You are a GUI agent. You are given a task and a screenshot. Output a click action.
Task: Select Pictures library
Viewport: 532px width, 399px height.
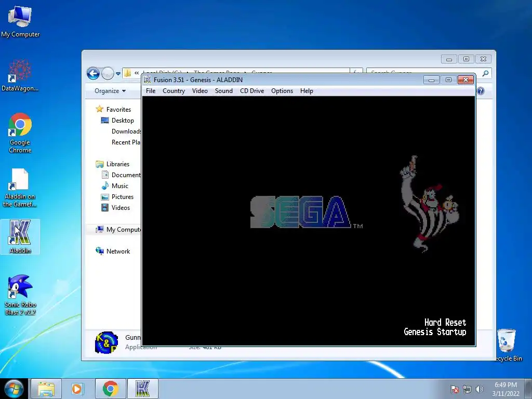point(123,197)
